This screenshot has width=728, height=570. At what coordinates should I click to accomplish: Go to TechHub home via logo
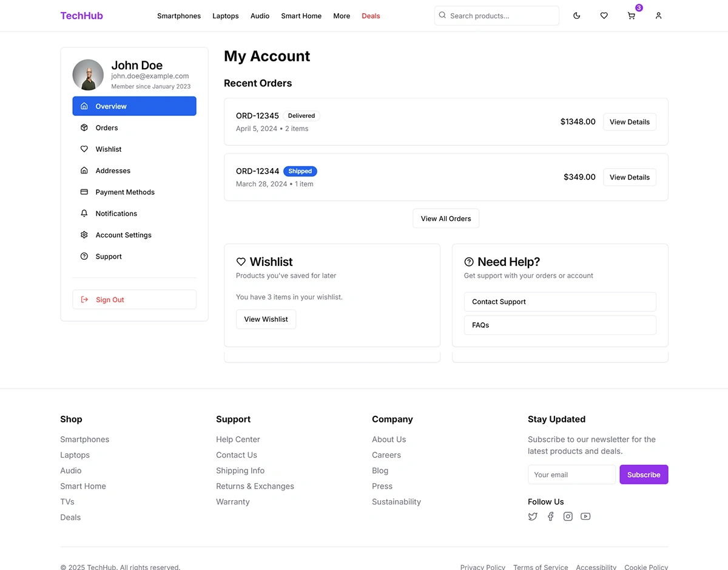(81, 16)
